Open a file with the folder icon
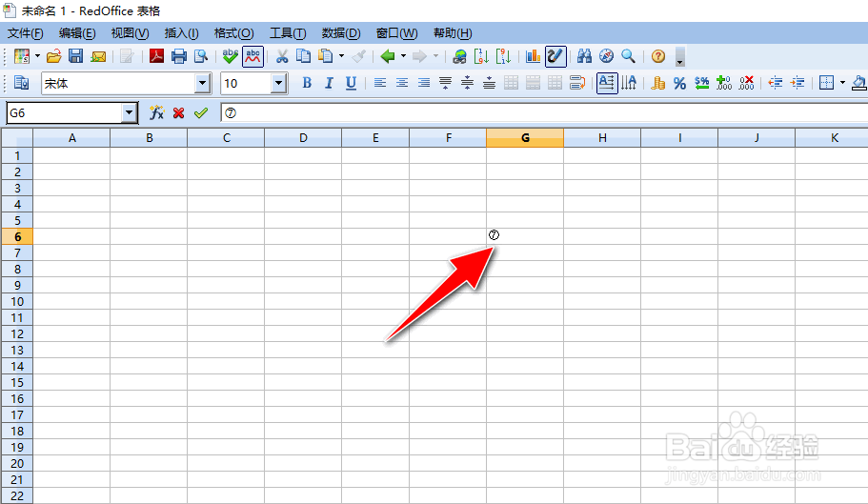 point(53,56)
